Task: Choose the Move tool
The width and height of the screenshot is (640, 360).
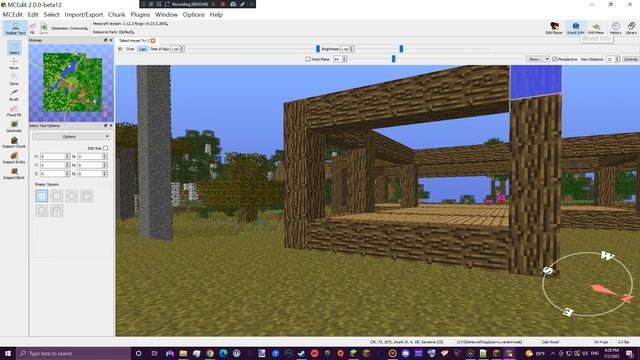Action: [14, 63]
